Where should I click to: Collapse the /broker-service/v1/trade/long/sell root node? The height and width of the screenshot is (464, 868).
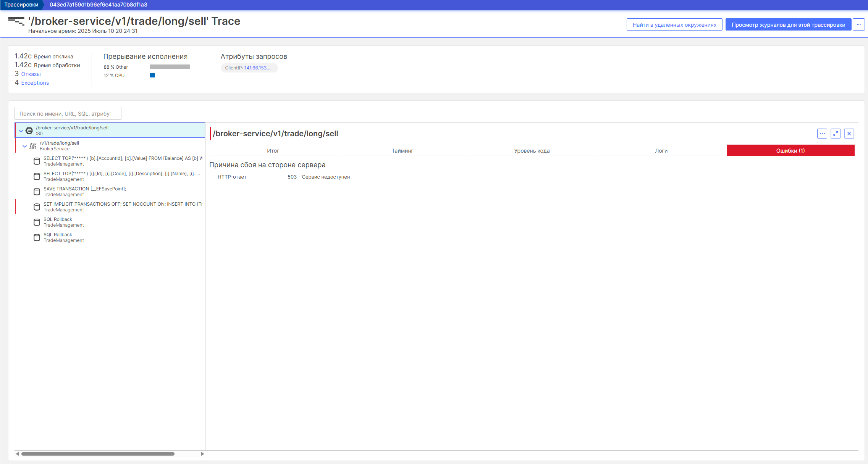(x=21, y=131)
